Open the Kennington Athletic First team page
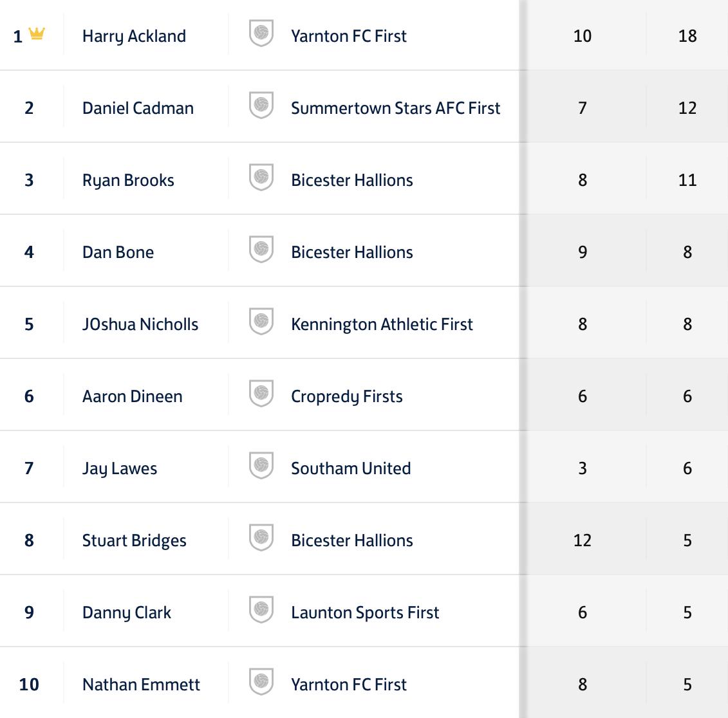This screenshot has height=718, width=728. point(382,324)
